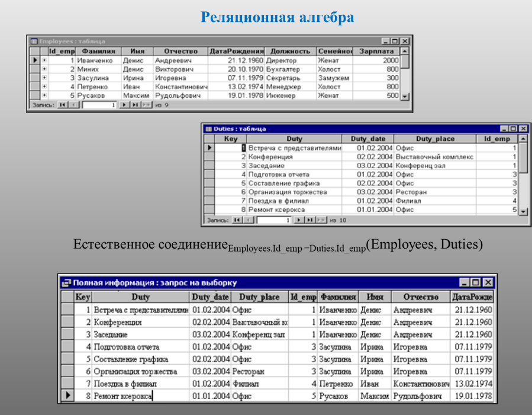
Task: Select Имя column header in Employees table
Action: click(x=137, y=52)
